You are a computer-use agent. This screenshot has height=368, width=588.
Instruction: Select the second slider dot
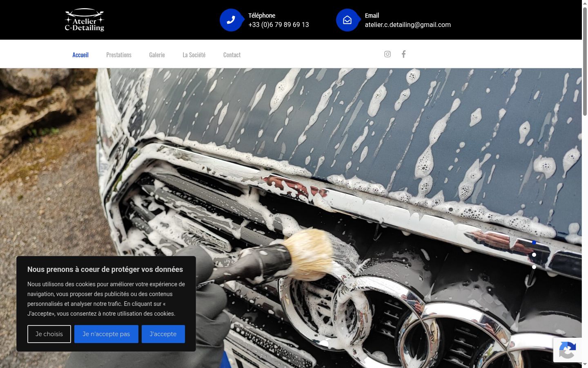click(534, 255)
